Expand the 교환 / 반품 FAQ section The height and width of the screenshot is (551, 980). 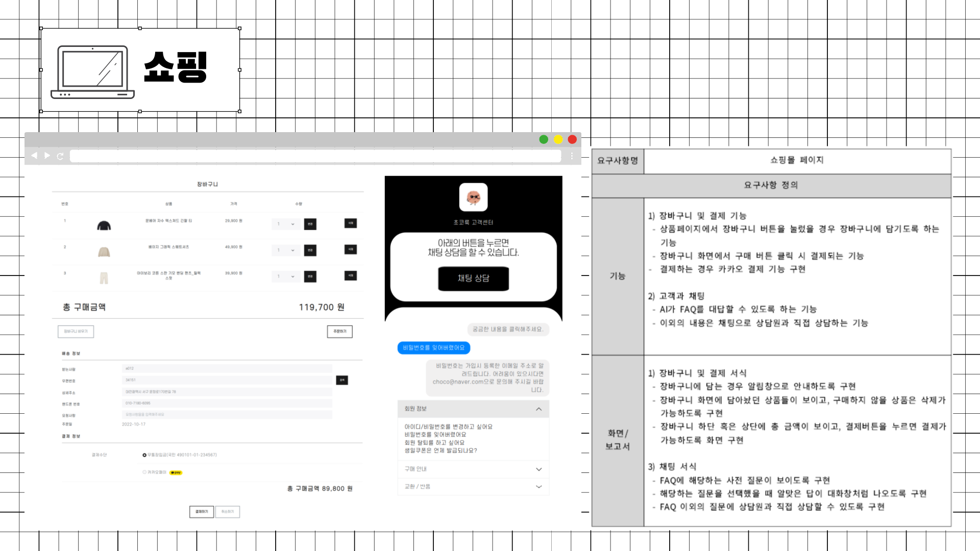(x=538, y=487)
